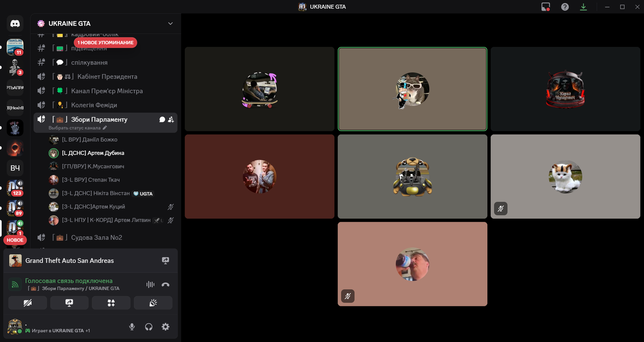Focus the white kitten participant tile
The image size is (644, 342).
[566, 177]
